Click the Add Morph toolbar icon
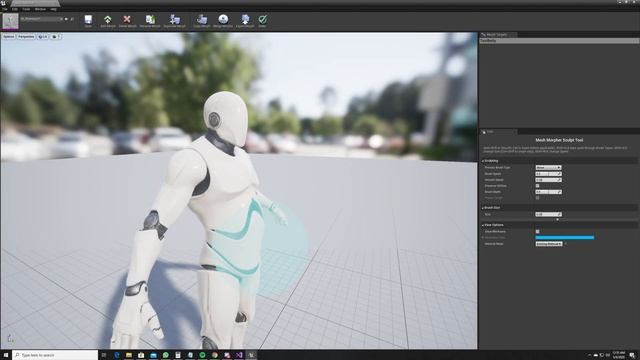640x360 pixels. click(108, 20)
